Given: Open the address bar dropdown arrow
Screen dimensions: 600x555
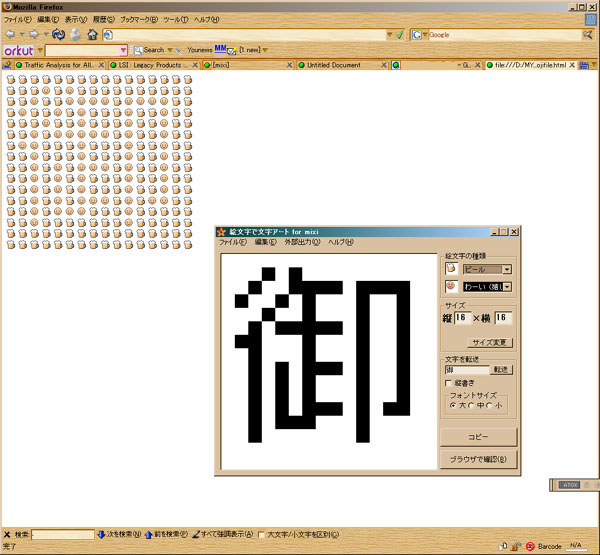Looking at the screenshot, I should tap(390, 35).
